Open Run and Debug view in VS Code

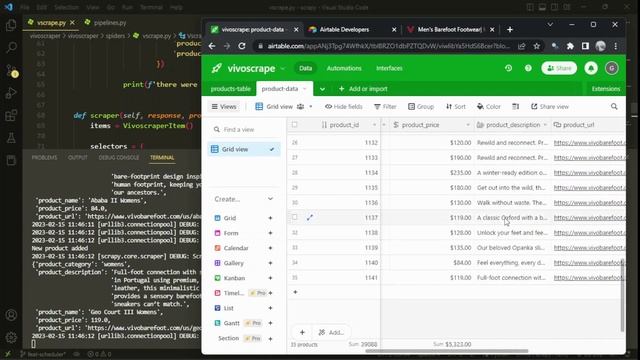tap(11, 93)
